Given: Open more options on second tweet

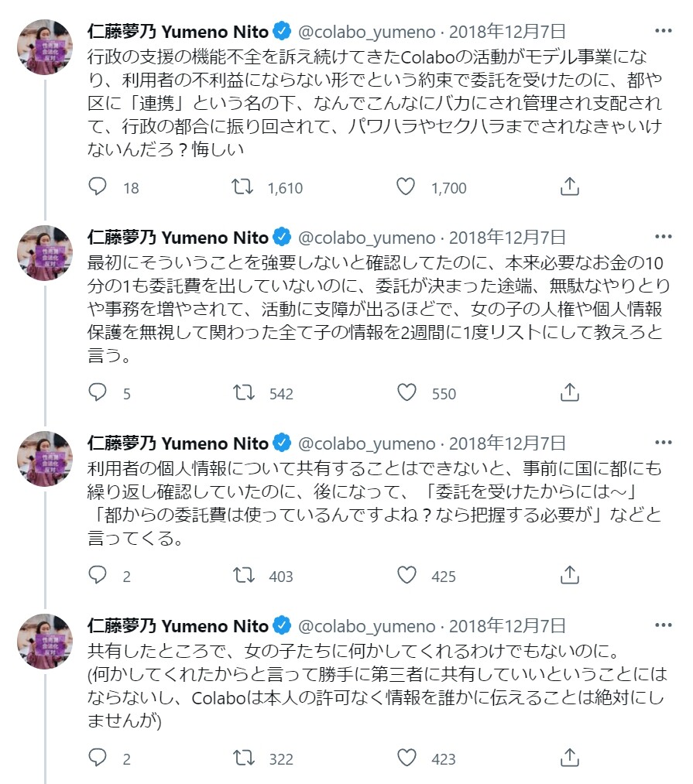Looking at the screenshot, I should 663,238.
